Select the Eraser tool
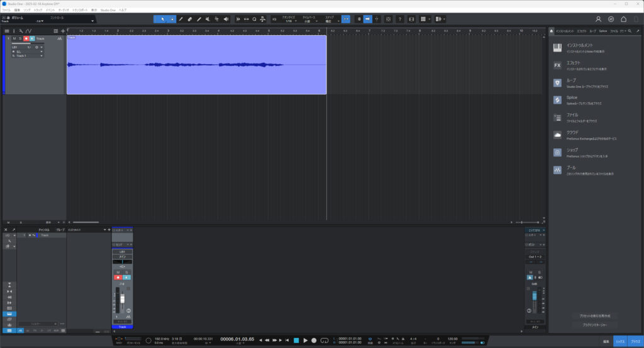This screenshot has height=348, width=644. (x=190, y=19)
